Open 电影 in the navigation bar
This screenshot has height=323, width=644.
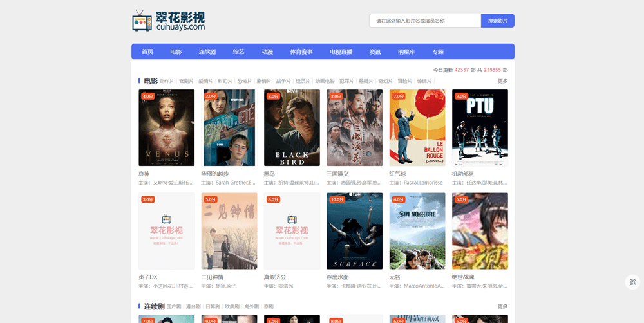(176, 51)
